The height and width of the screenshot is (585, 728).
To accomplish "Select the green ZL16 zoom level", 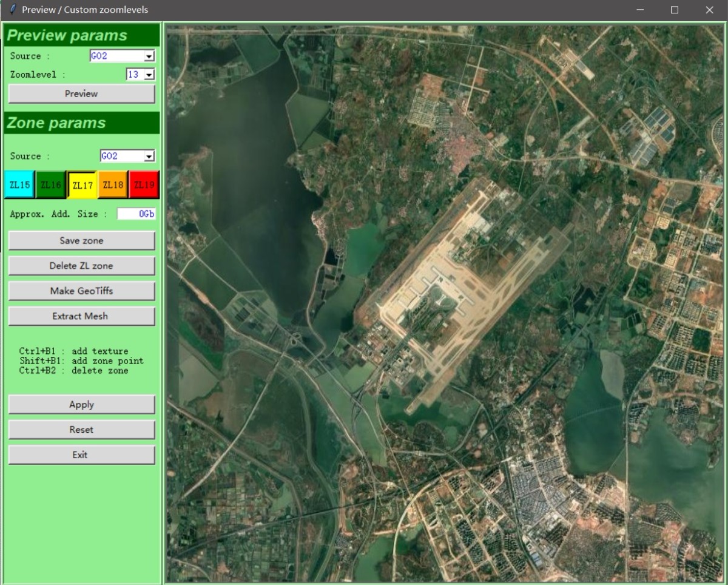I will pyautogui.click(x=50, y=185).
